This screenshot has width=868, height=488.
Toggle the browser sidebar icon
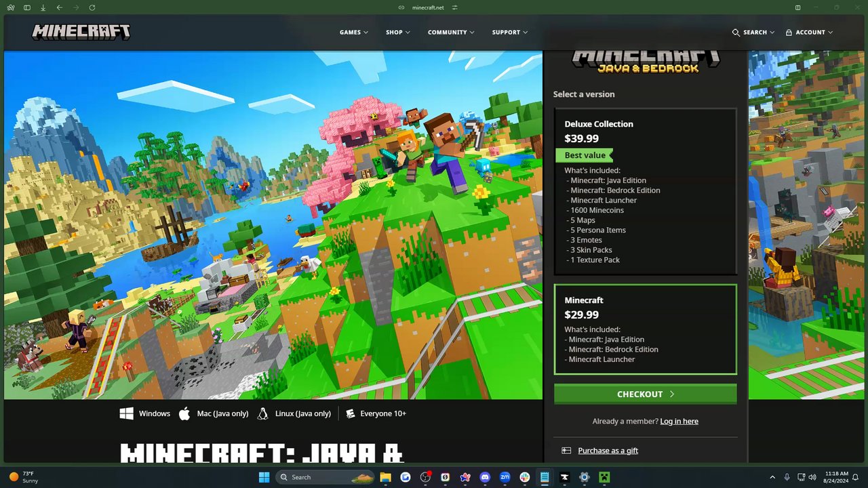(x=27, y=7)
